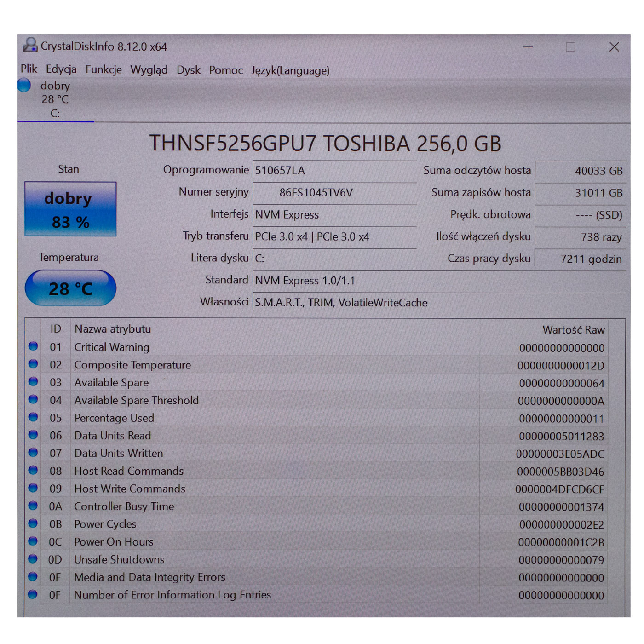Click the status dot beside Power On Hours
Image resolution: width=644 pixels, height=644 pixels.
(x=33, y=541)
